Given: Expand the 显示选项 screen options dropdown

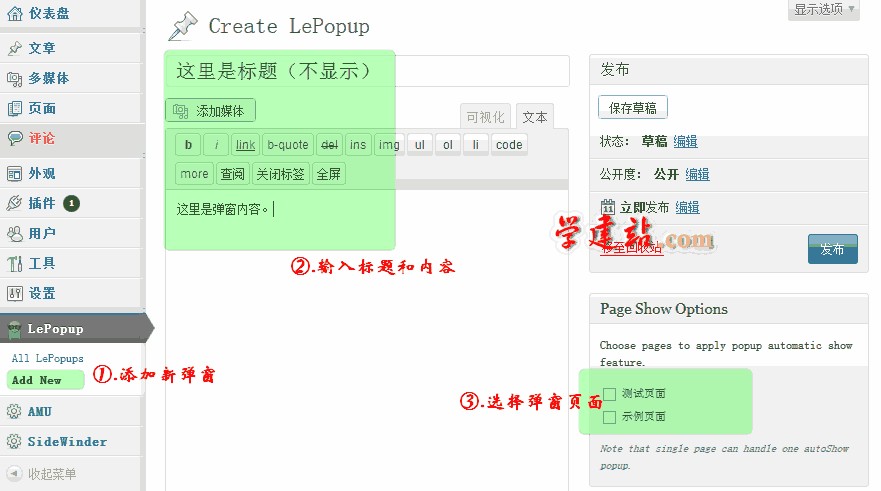Looking at the screenshot, I should (x=824, y=10).
